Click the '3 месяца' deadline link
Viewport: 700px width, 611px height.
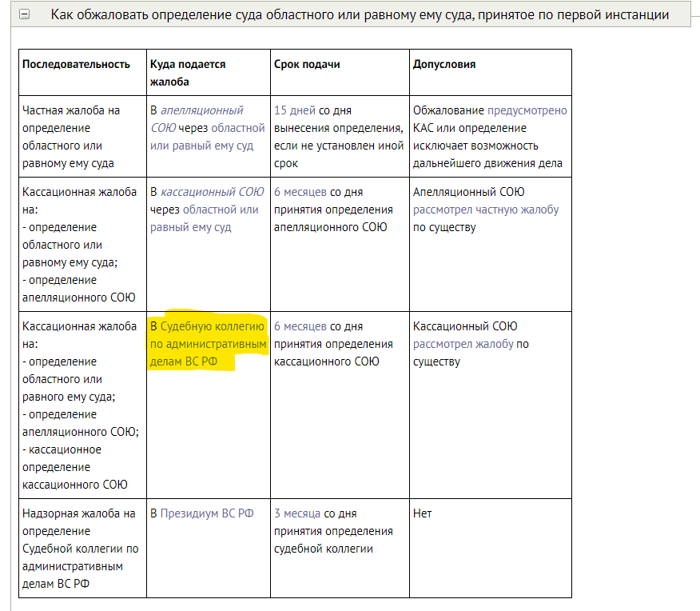click(x=298, y=513)
